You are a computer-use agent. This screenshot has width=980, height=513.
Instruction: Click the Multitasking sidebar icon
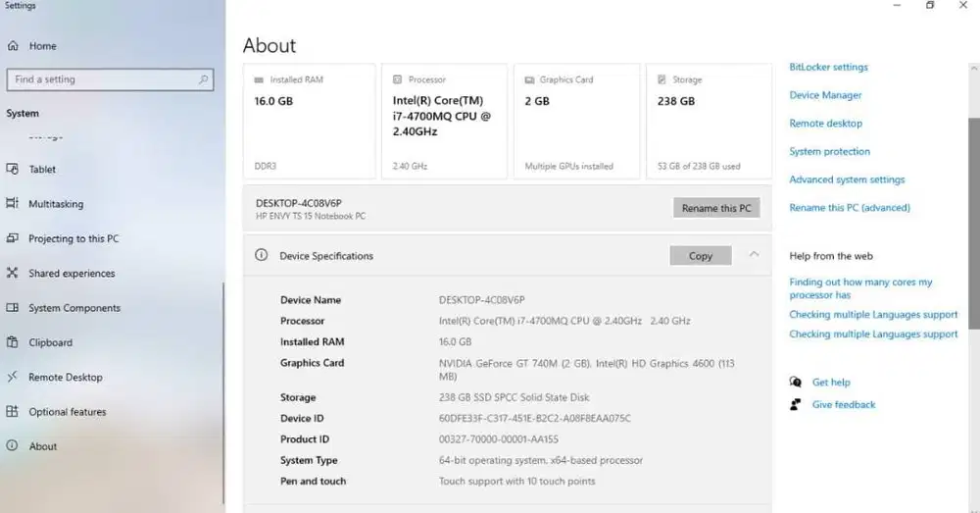tap(13, 203)
